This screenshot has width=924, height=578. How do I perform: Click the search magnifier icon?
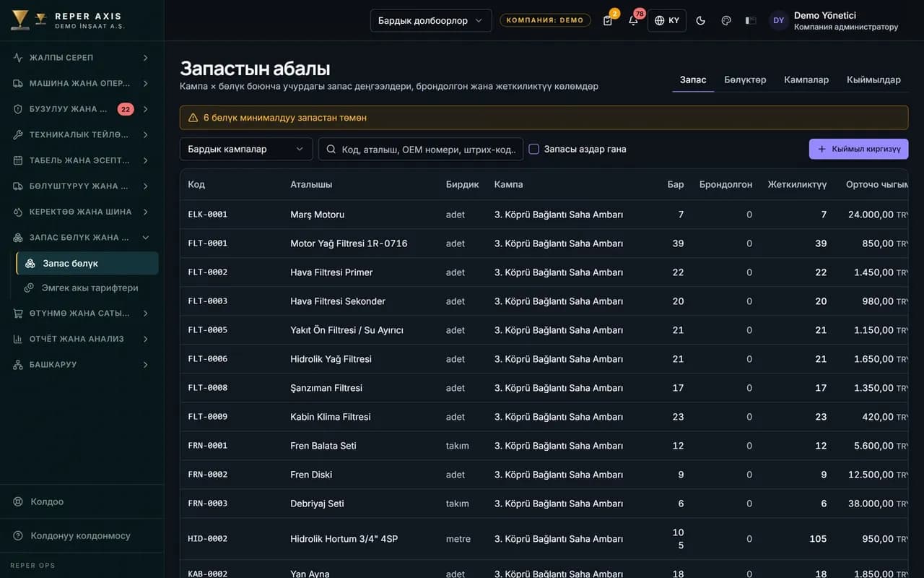(331, 149)
